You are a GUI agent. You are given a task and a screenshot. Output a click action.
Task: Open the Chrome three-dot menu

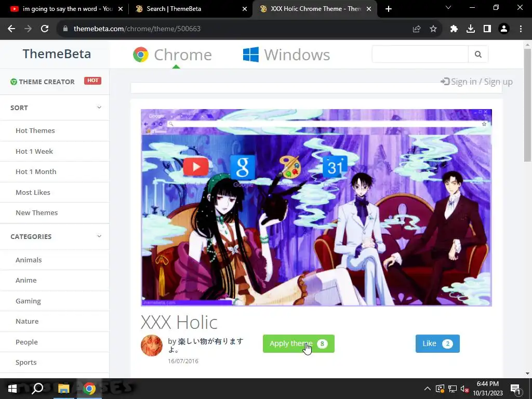pos(521,29)
